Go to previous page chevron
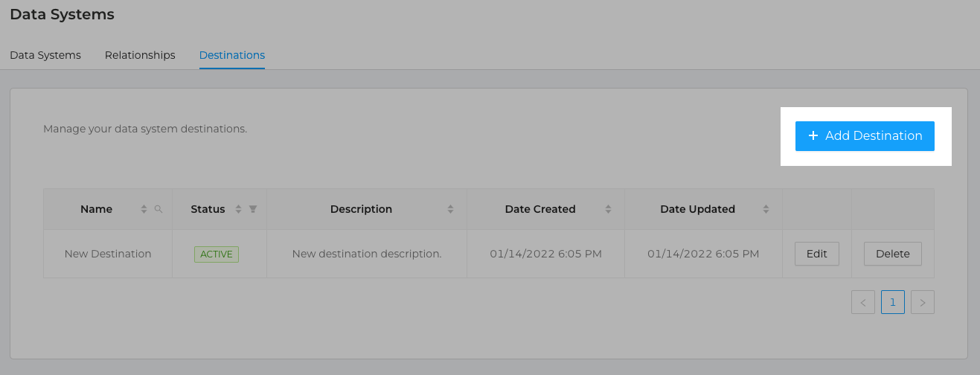 click(863, 302)
